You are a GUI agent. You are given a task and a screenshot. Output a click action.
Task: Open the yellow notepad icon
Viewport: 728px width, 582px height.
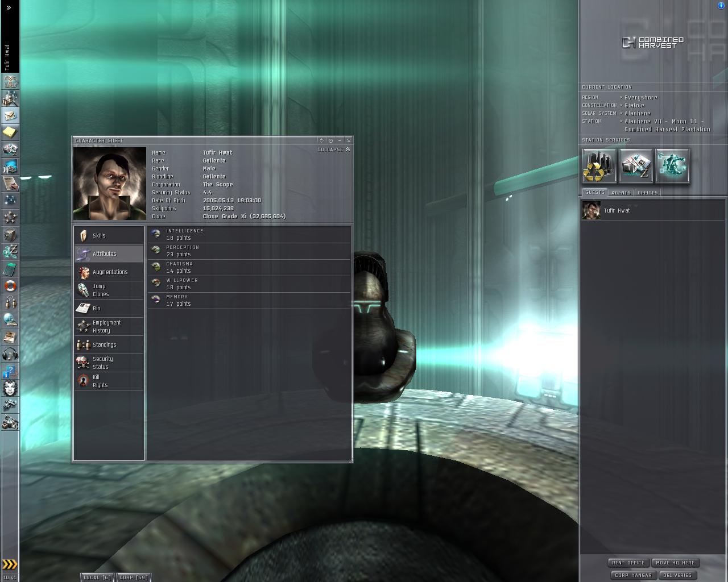(10, 132)
